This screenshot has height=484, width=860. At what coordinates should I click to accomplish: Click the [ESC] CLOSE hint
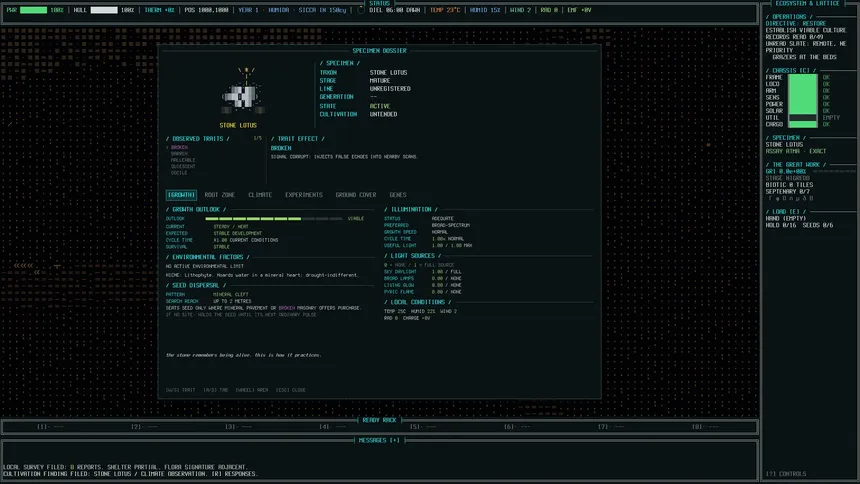coord(291,390)
